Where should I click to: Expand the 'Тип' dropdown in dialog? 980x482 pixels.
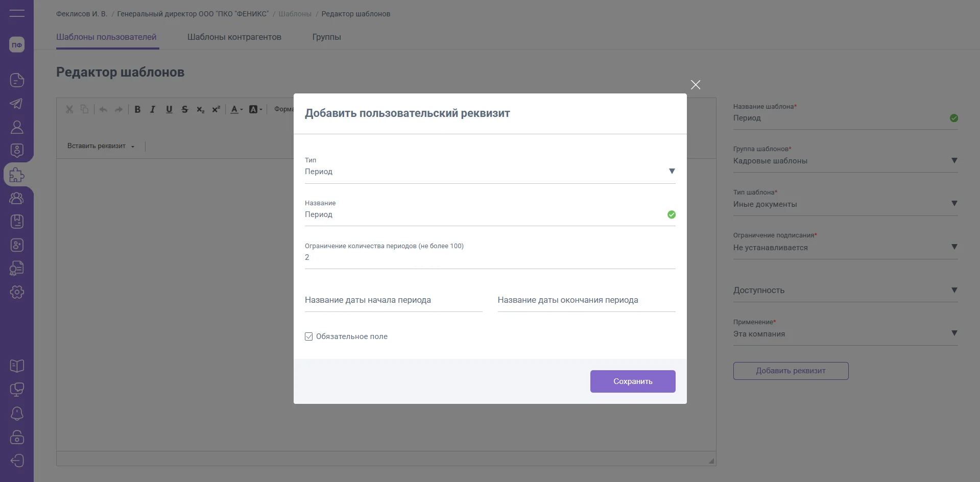[x=672, y=172]
